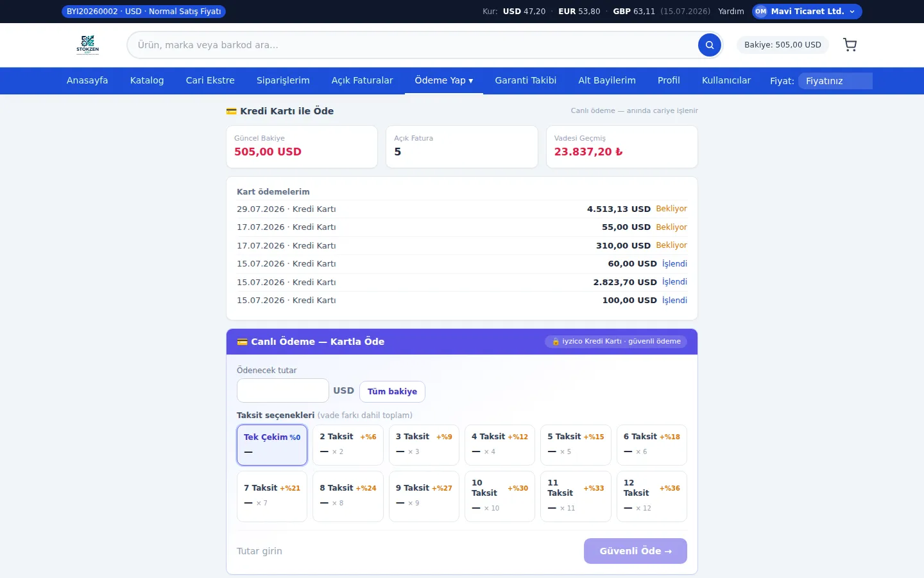Select the 3 Taksit +%9 option
This screenshot has height=578, width=924.
424,445
